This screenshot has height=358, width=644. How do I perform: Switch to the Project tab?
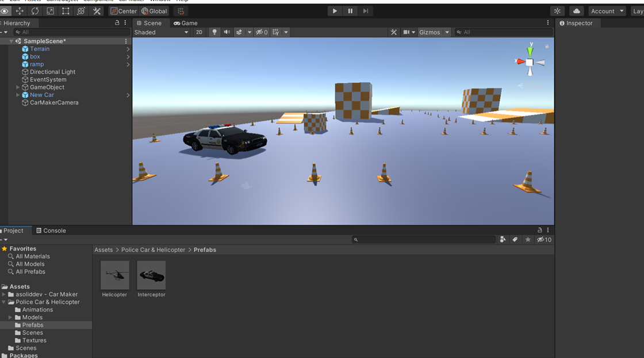click(x=14, y=231)
